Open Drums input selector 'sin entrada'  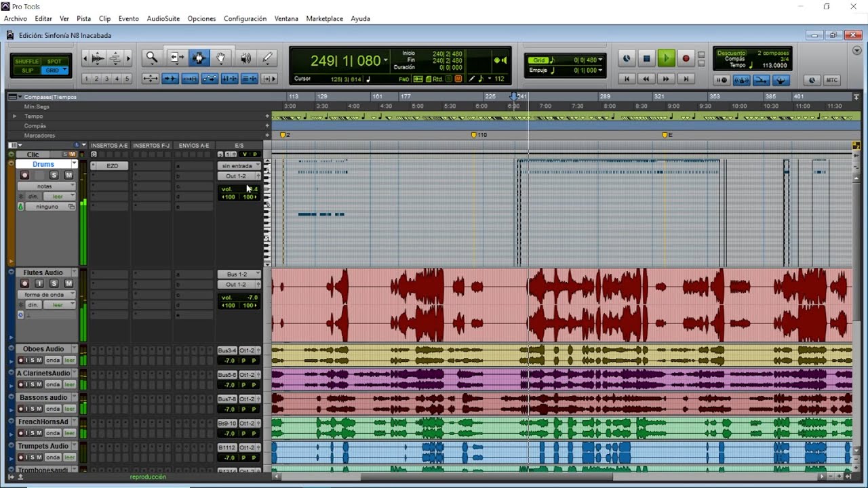point(239,165)
